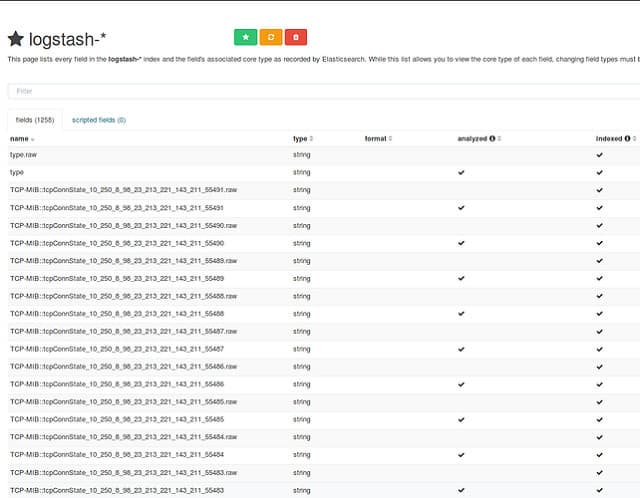Click the field name ending in 55486 without .raw
640x498 pixels.
click(x=117, y=384)
